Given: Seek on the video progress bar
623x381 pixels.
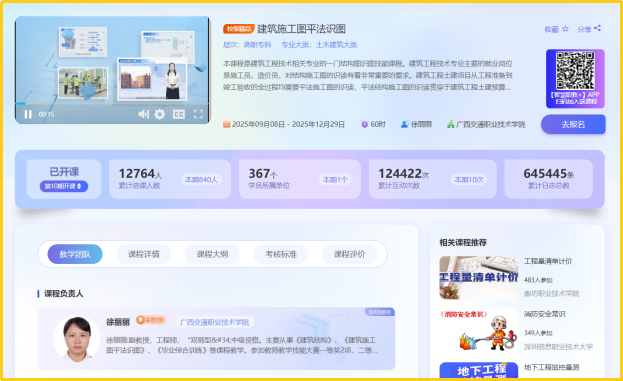Looking at the screenshot, I should tap(112, 104).
